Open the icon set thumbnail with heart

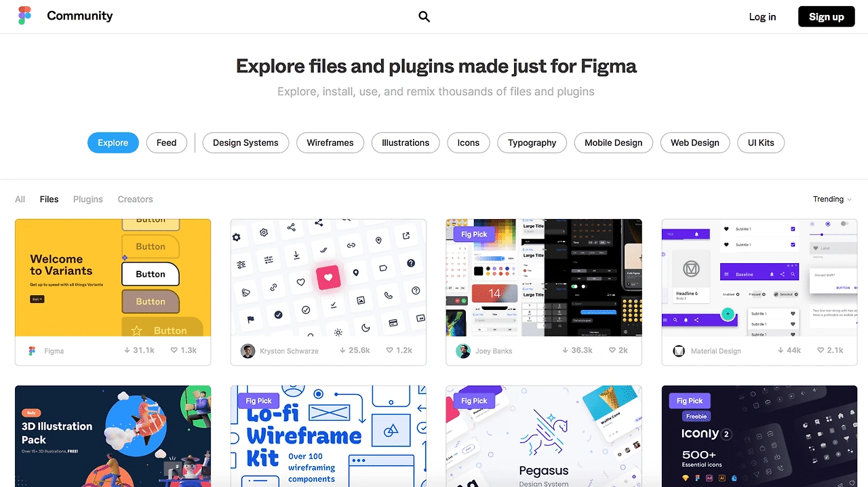(328, 277)
